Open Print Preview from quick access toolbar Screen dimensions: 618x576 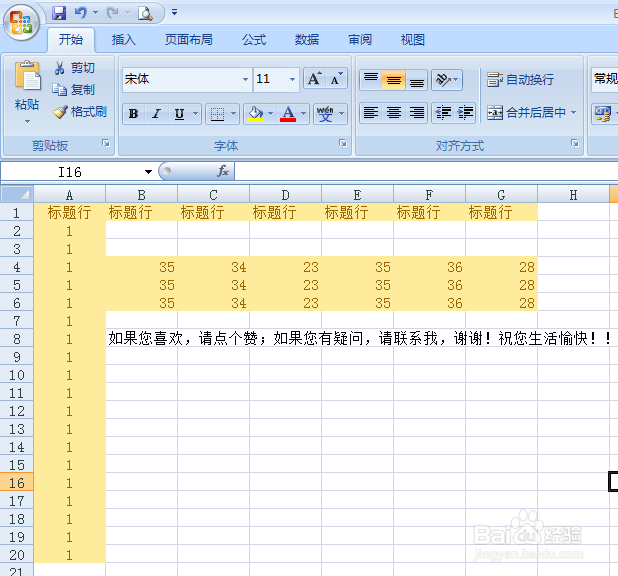point(145,13)
